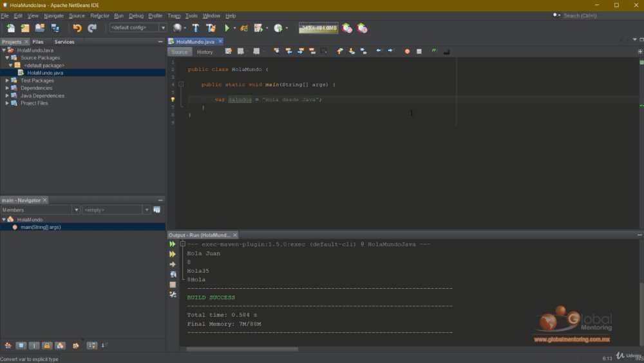Viewport: 644px width, 363px height.
Task: Select HolaMundo.java in project tree
Action: (45, 73)
